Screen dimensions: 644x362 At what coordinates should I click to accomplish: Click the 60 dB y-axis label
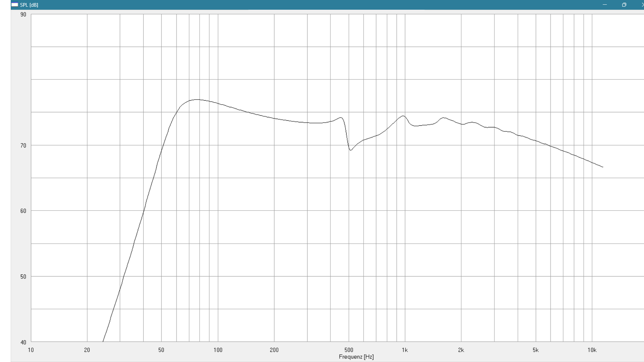pyautogui.click(x=23, y=211)
